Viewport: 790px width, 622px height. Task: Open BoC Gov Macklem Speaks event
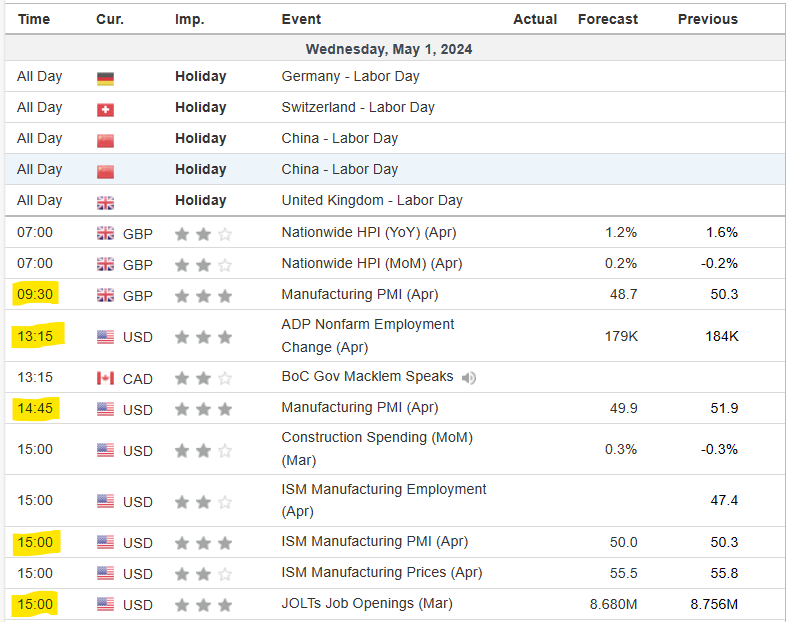[x=367, y=377]
